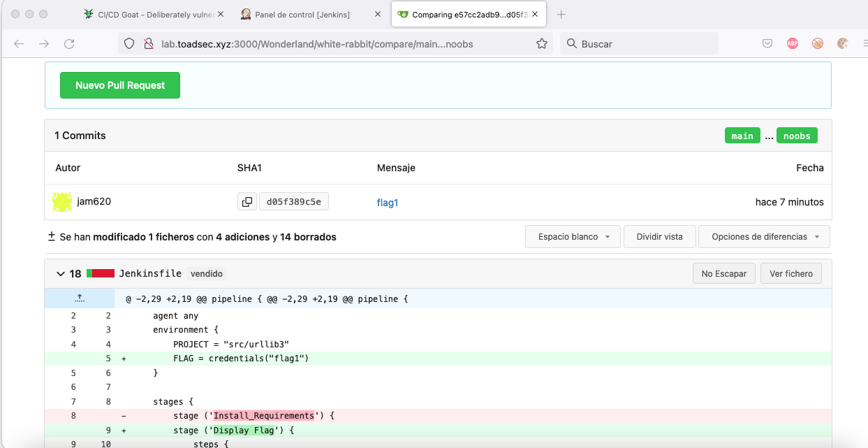Click the jam620 author avatar
The image size is (868, 448).
pyautogui.click(x=62, y=202)
